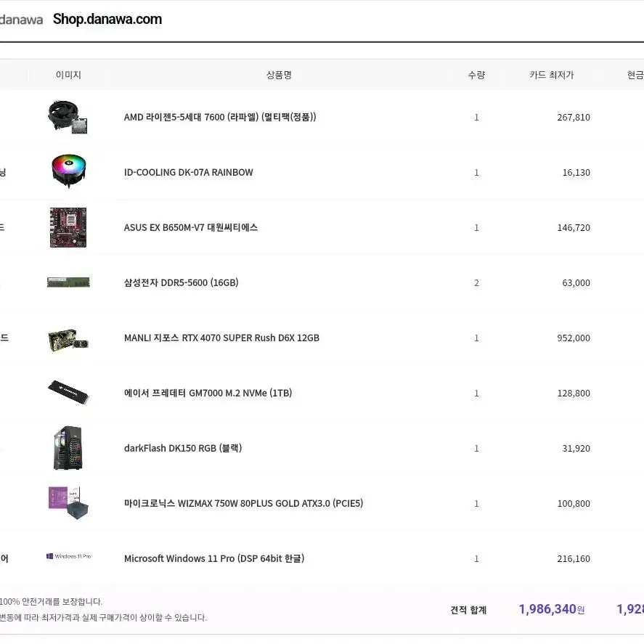The image size is (644, 644).
Task: Select the darkFlash DK150 case image
Action: pyautogui.click(x=68, y=448)
